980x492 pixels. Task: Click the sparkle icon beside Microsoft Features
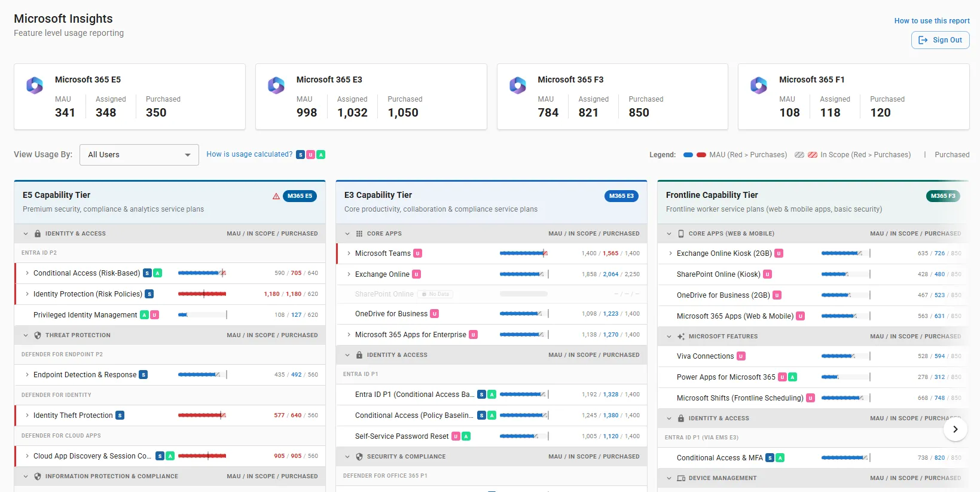(681, 337)
